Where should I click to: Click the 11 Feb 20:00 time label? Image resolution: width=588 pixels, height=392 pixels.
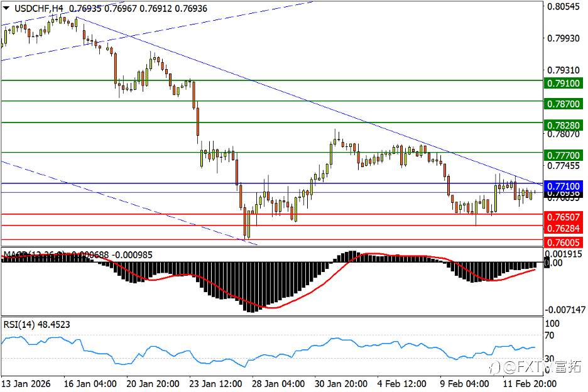point(530,384)
